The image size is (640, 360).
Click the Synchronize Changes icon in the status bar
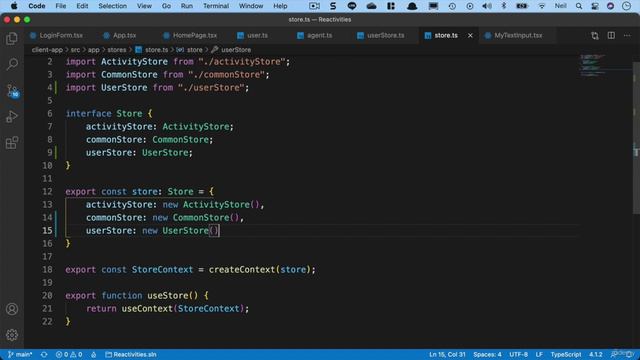pos(44,355)
